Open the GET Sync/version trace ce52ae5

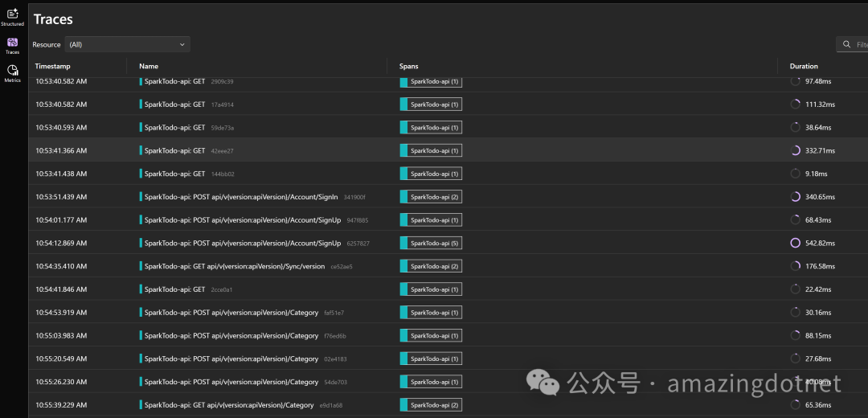pos(246,266)
